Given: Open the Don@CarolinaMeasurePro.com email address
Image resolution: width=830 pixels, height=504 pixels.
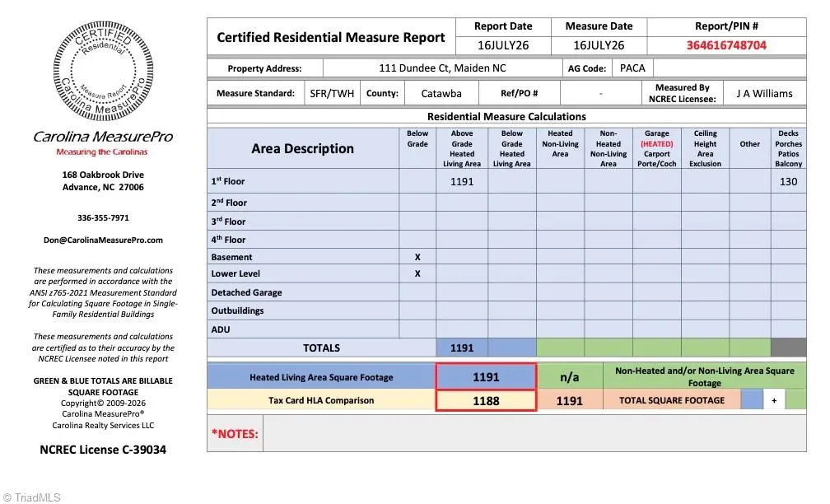Looking at the screenshot, I should click(x=103, y=240).
